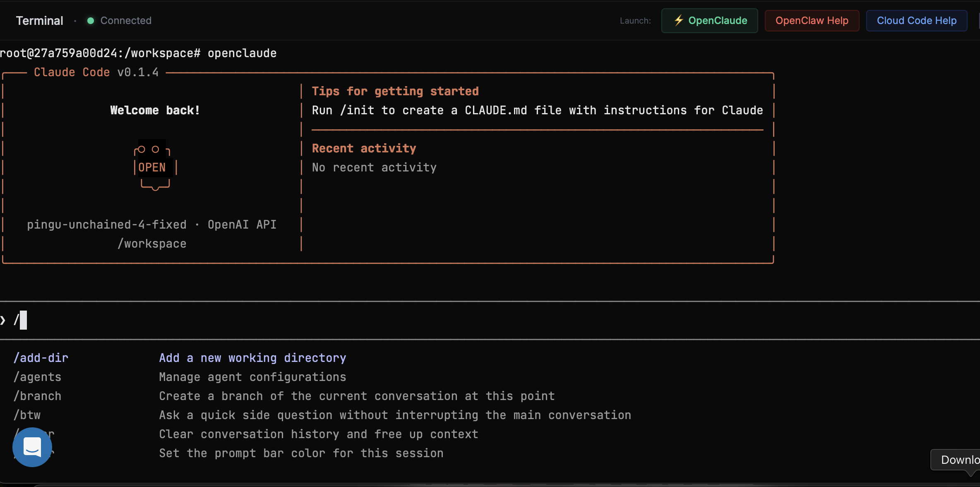Click the Terminal title label
Screen dimensions: 980x487
(39, 20)
